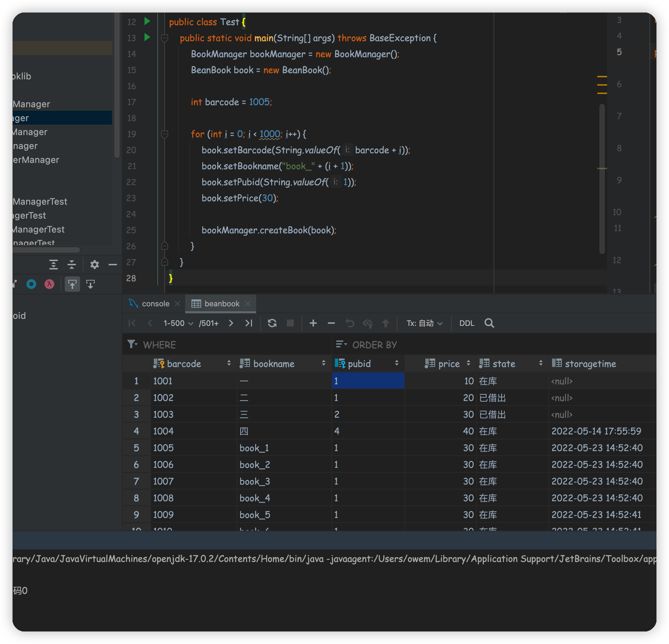The image size is (669, 644).
Task: Select the oklib tree item
Action: point(22,76)
